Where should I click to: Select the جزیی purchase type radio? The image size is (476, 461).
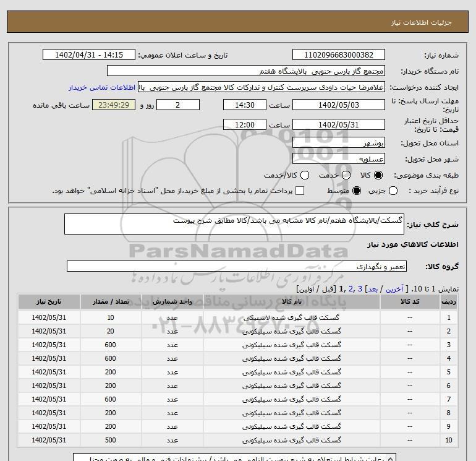coord(393,191)
